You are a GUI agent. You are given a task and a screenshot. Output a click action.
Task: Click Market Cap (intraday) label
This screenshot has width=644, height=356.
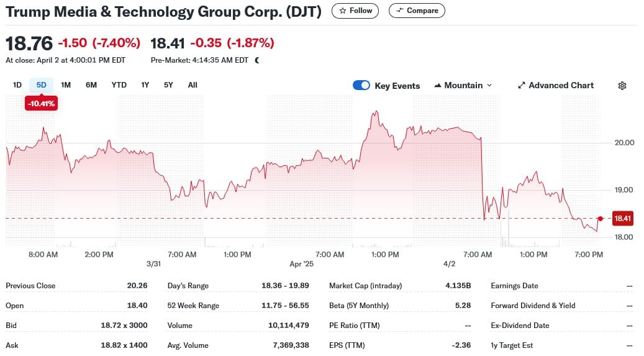tap(366, 286)
